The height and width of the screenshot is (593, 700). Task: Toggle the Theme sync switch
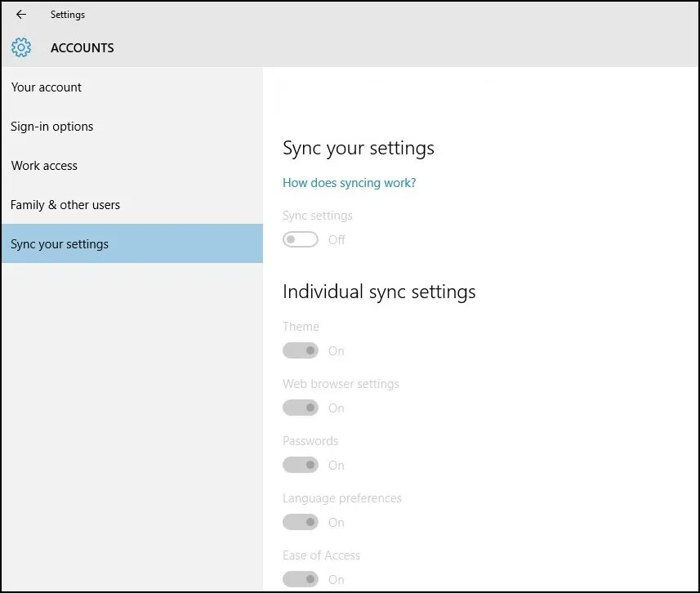301,350
